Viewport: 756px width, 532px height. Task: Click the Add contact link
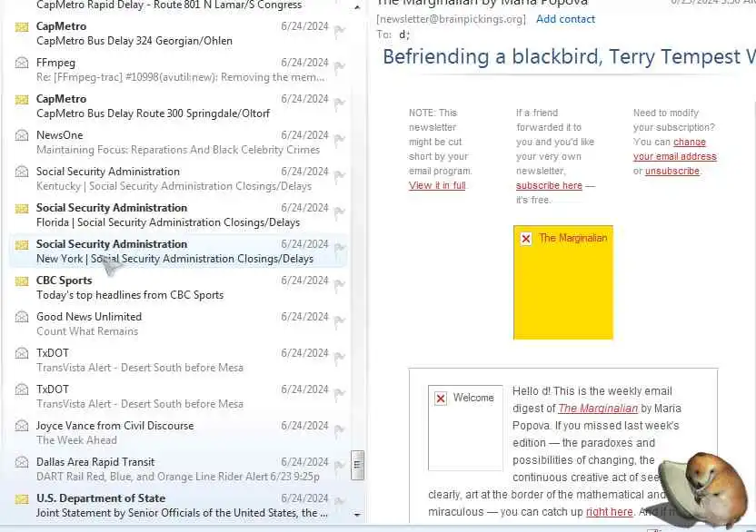(x=565, y=19)
